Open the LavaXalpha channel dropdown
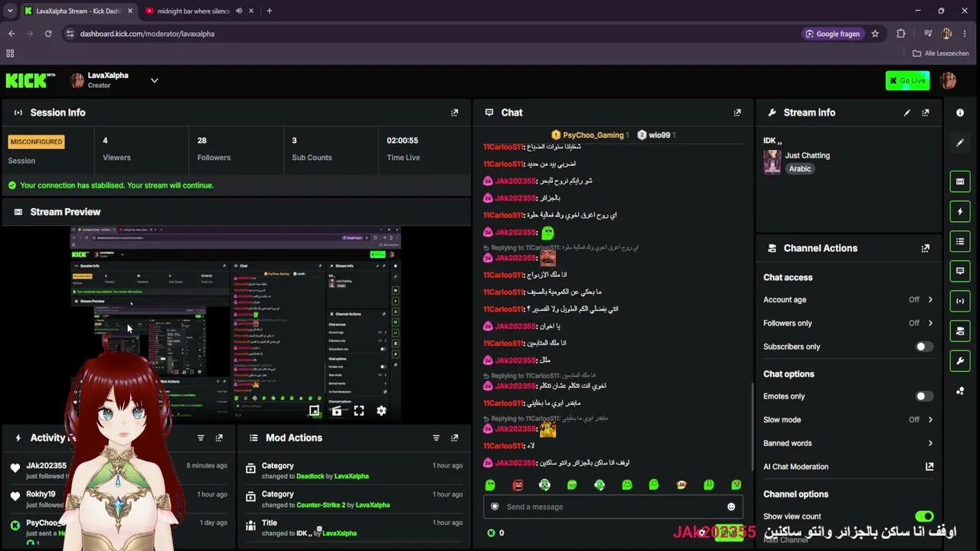 coord(154,80)
